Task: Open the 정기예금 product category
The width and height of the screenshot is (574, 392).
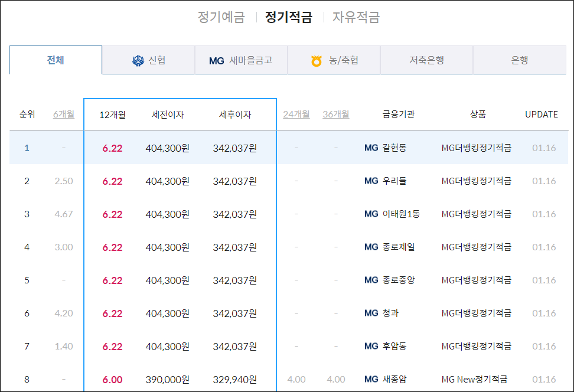Action: [221, 17]
